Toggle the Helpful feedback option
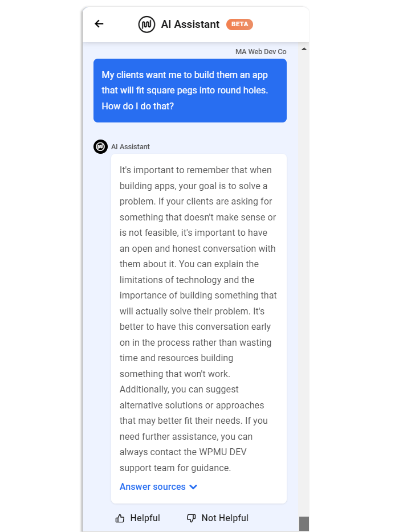 tap(137, 518)
